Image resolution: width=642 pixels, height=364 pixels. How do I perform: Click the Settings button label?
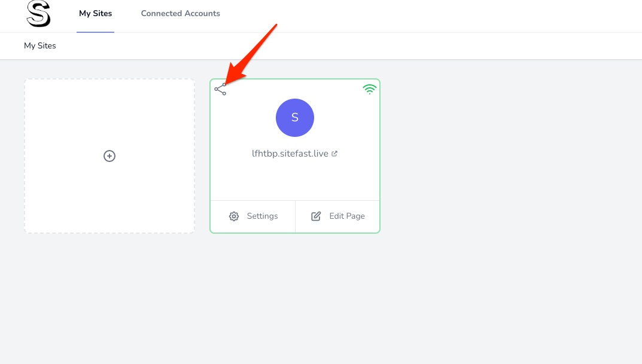263,216
